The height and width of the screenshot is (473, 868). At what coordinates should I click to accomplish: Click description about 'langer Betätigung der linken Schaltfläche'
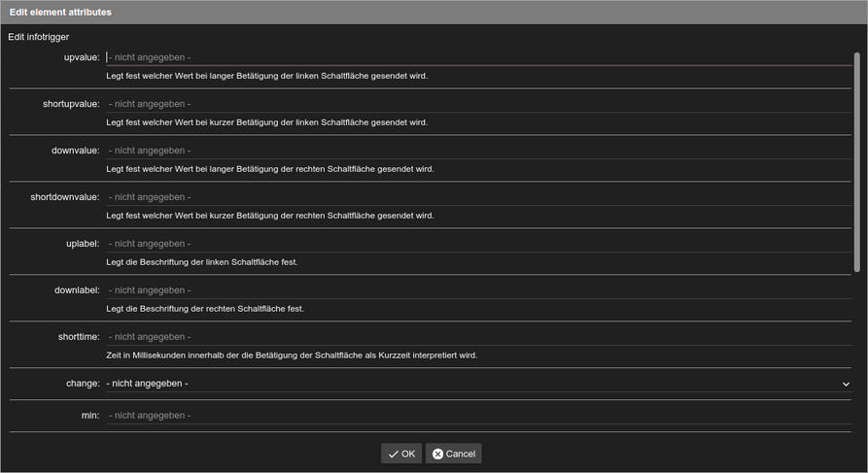pos(267,76)
